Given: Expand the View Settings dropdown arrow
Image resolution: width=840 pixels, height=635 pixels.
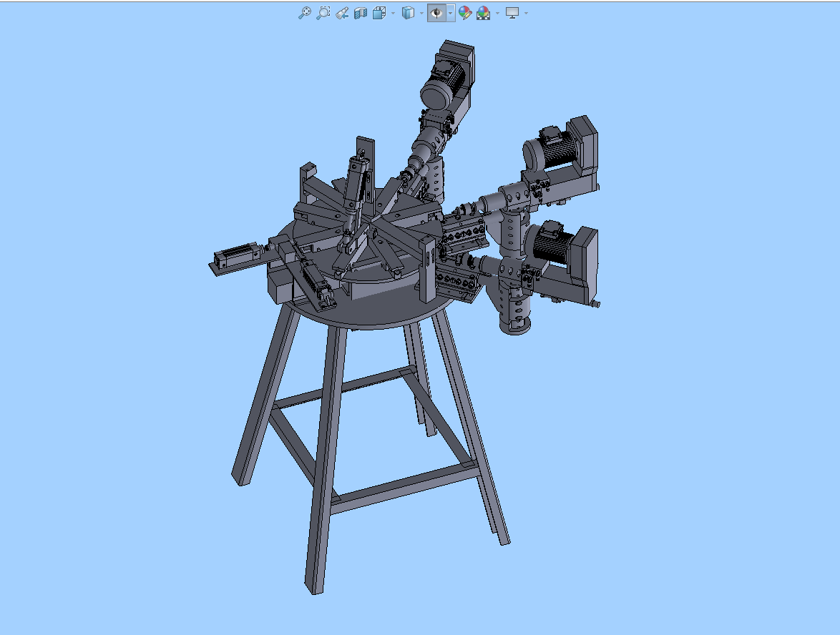Looking at the screenshot, I should (527, 13).
